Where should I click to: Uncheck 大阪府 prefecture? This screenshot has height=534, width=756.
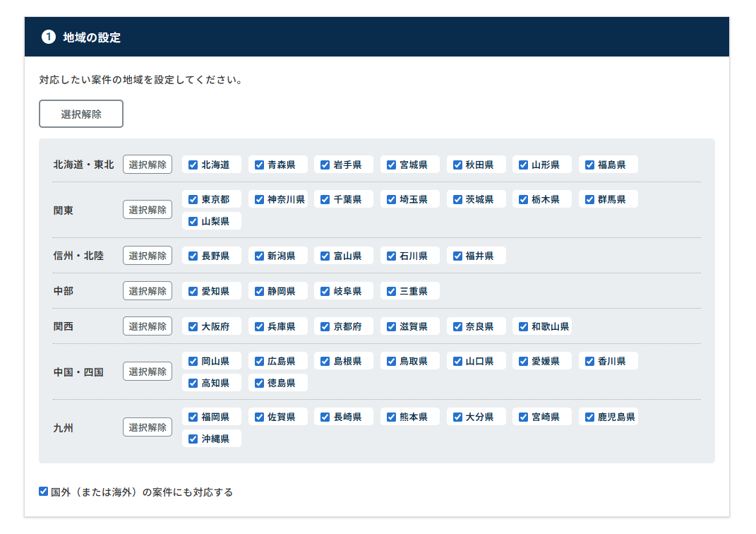pos(193,327)
